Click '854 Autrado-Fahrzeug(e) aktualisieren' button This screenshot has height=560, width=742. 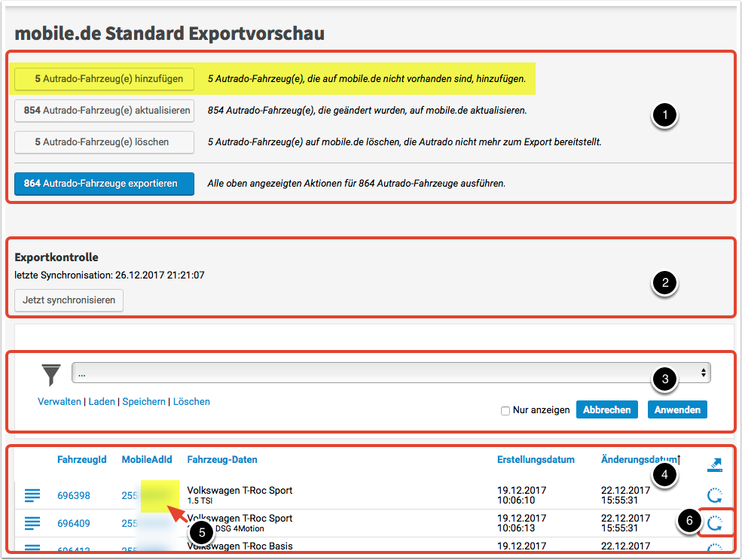(x=104, y=110)
